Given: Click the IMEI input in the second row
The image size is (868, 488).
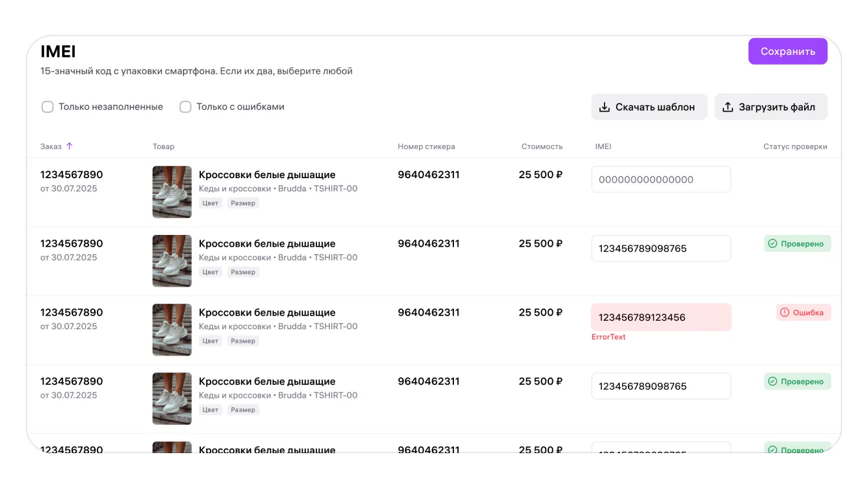Looking at the screenshot, I should (661, 249).
